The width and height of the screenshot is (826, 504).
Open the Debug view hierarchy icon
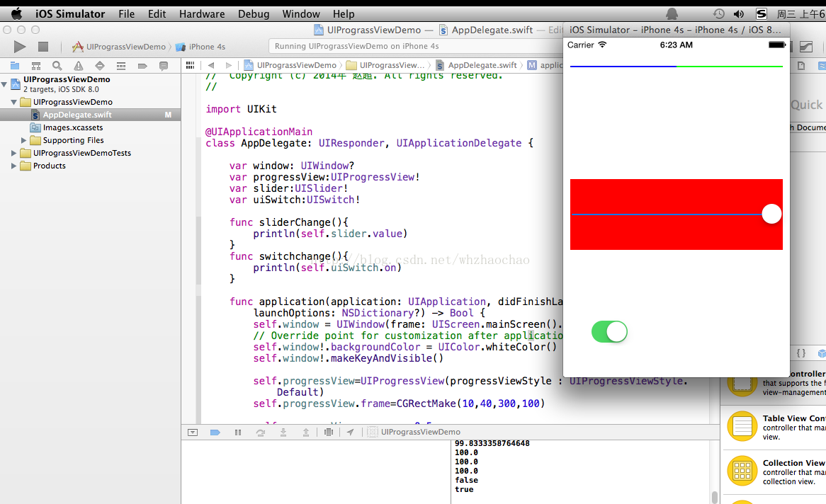(329, 433)
